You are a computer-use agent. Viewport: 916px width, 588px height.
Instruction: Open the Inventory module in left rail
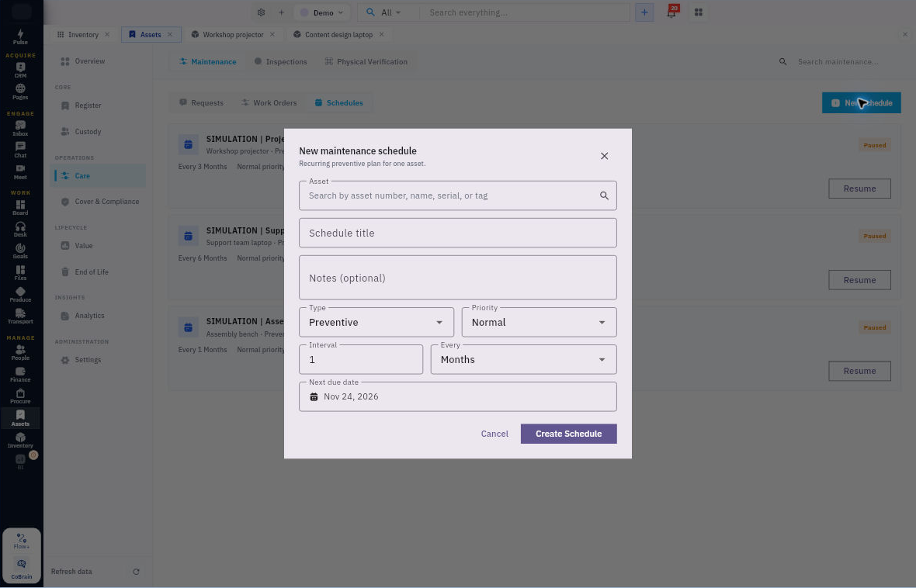pos(20,441)
